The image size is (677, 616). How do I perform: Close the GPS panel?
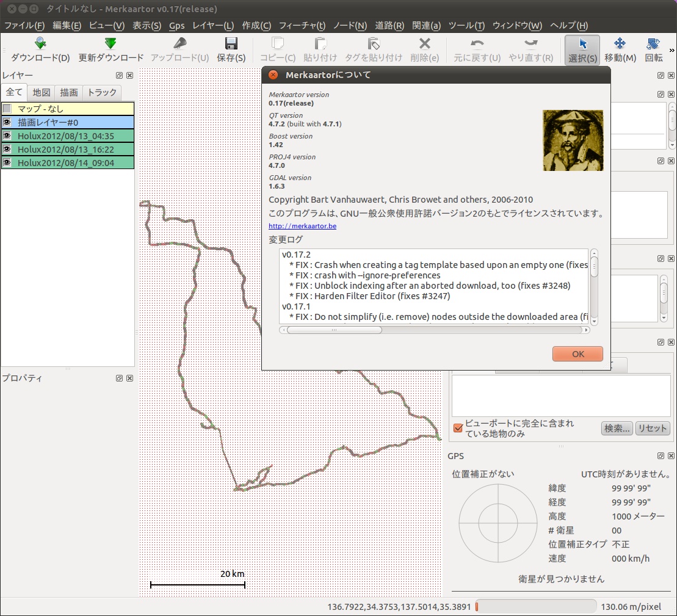point(671,456)
